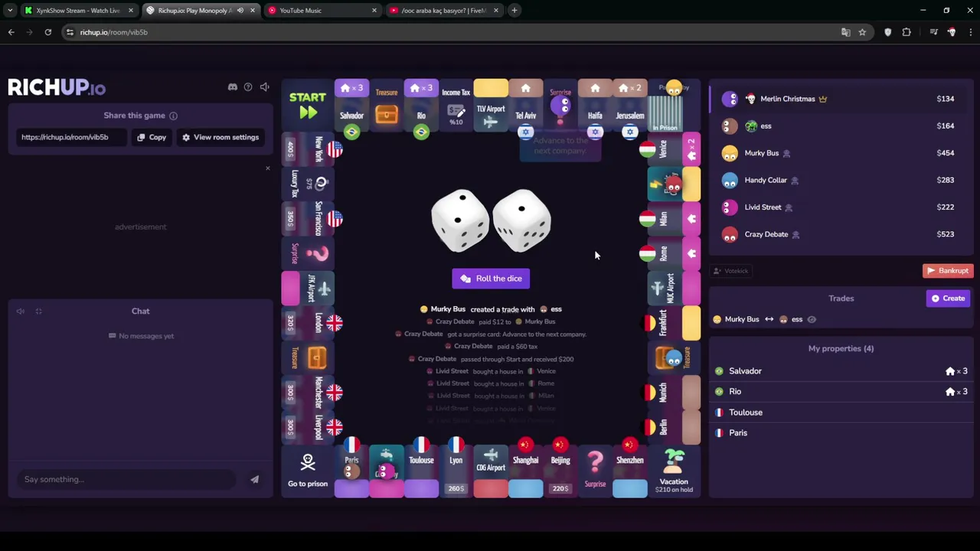This screenshot has height=551, width=980.
Task: Select the CDG Airport tile
Action: 491,471
